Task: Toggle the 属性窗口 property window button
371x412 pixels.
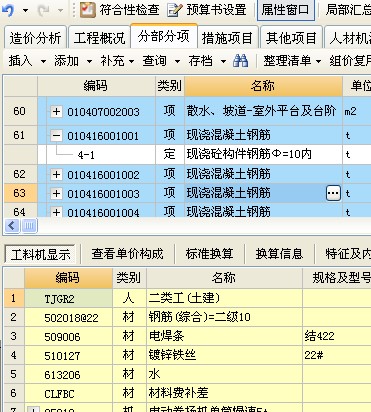Action: tap(286, 10)
